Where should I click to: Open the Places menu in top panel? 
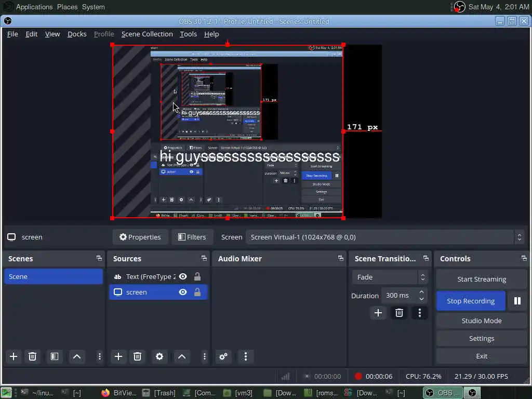pos(67,7)
